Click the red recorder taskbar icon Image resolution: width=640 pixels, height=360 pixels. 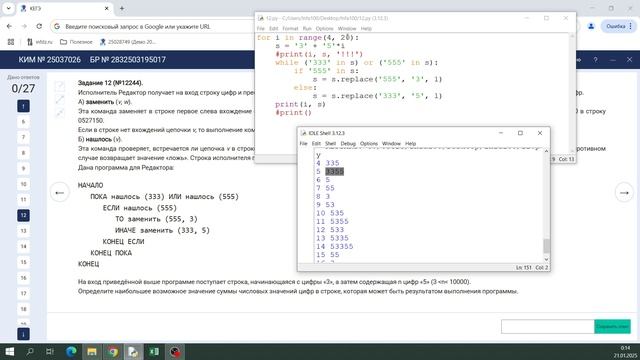175,351
